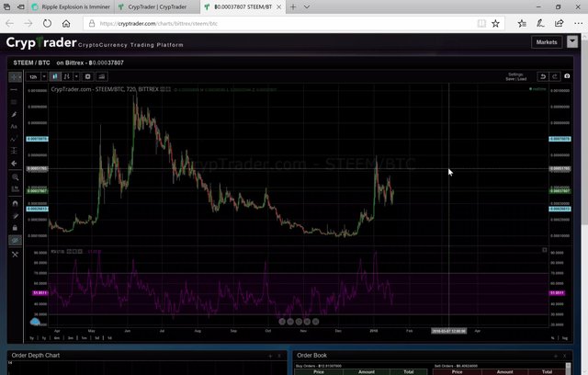Toggle stay in drawing mode pencil
Image resolution: width=588 pixels, height=375 pixels.
15,216
